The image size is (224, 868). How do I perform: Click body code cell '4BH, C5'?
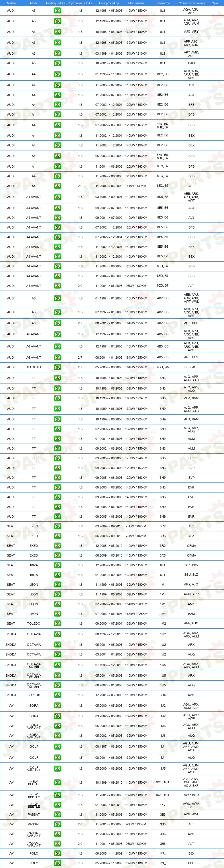(163, 367)
